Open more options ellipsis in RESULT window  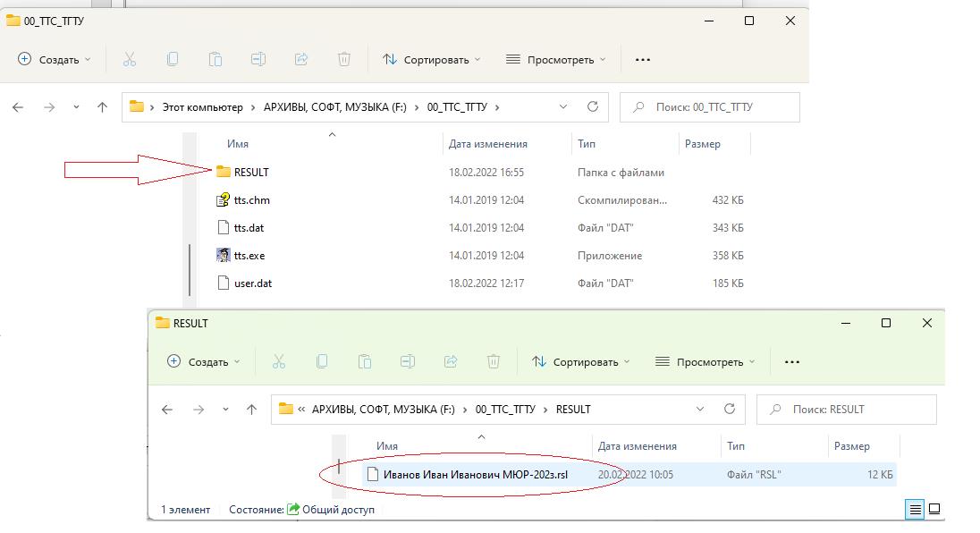(792, 362)
